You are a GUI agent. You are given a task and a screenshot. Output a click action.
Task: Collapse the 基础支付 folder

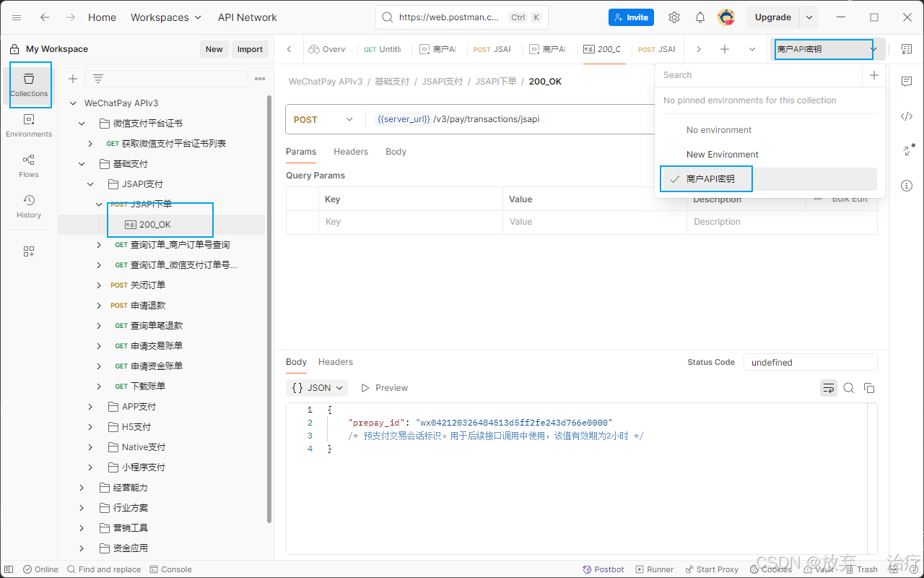pos(82,164)
